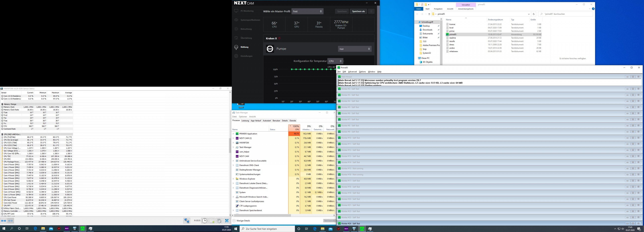Screen dimensions: 644x232
Task: Switch to Leistung tab in Task-Manager
Action: pos(245,120)
